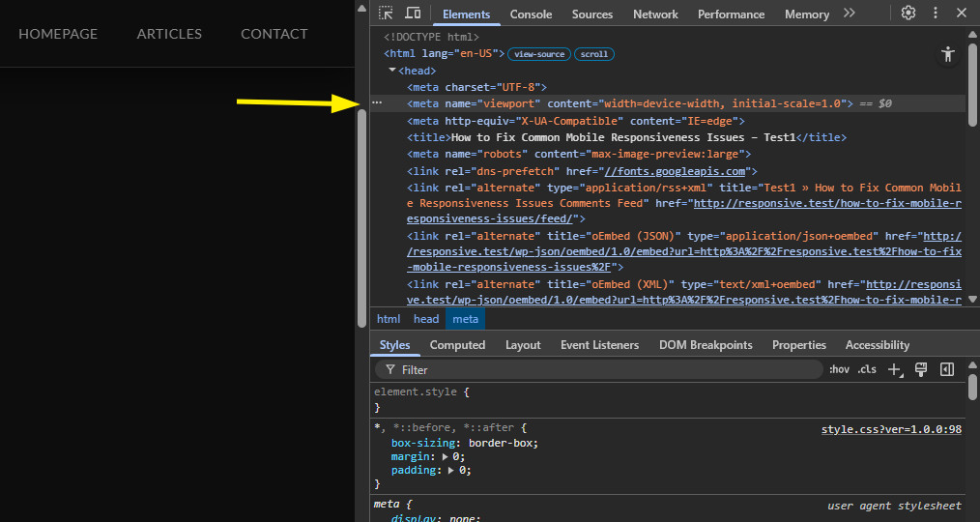The width and height of the screenshot is (980, 522).
Task: Click the meta breadcrumb
Action: coord(466,319)
